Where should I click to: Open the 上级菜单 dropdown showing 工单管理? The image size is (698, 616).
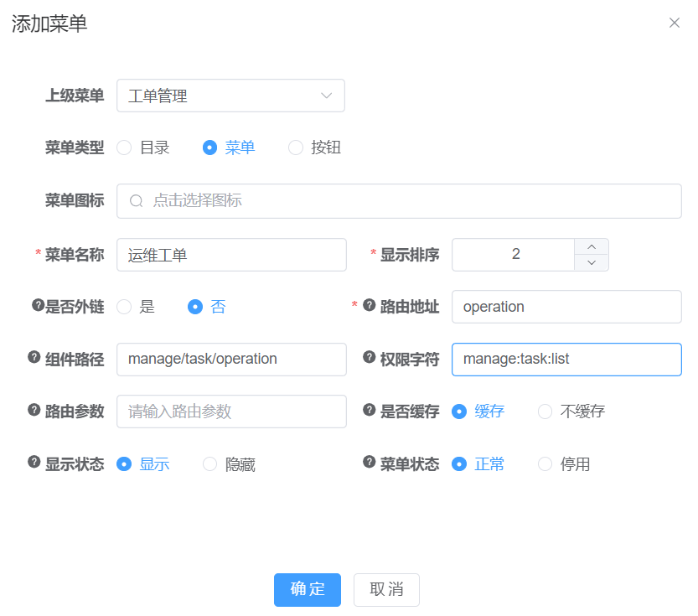pos(230,96)
